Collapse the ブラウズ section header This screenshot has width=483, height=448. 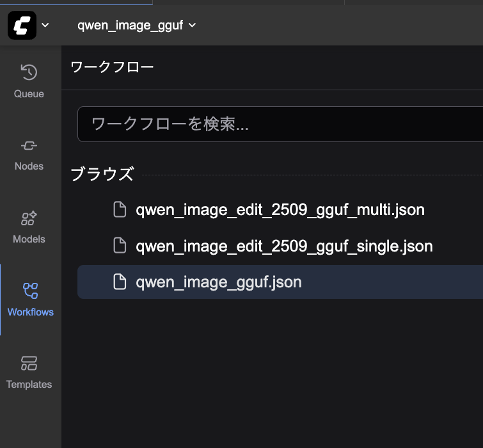[102, 174]
